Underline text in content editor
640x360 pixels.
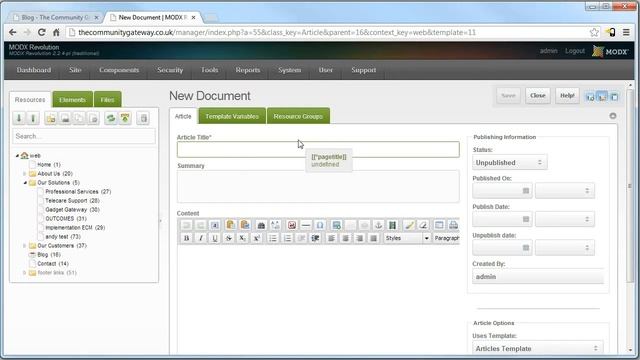214,238
